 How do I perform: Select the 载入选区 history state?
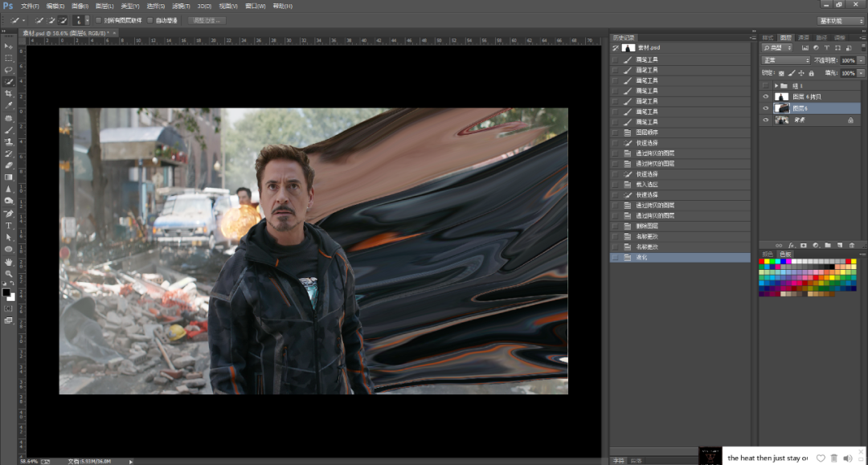681,185
